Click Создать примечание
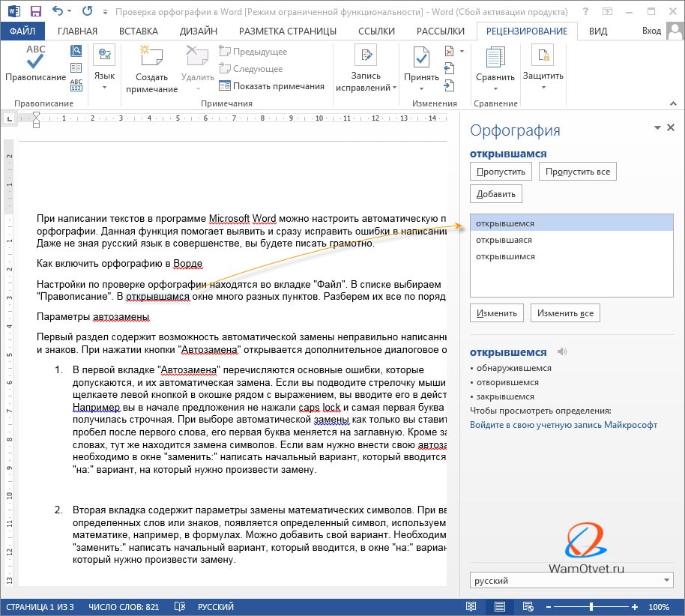 [x=151, y=69]
